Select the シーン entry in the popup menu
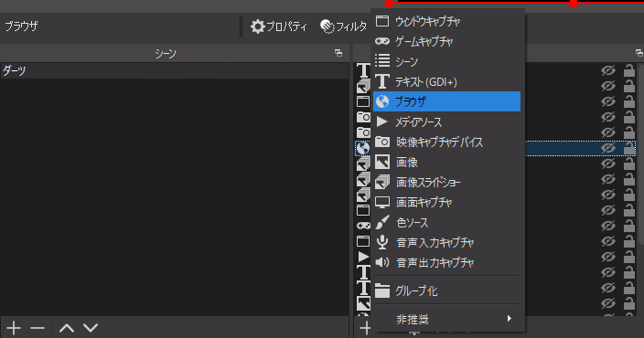The width and height of the screenshot is (644, 338). click(446, 61)
